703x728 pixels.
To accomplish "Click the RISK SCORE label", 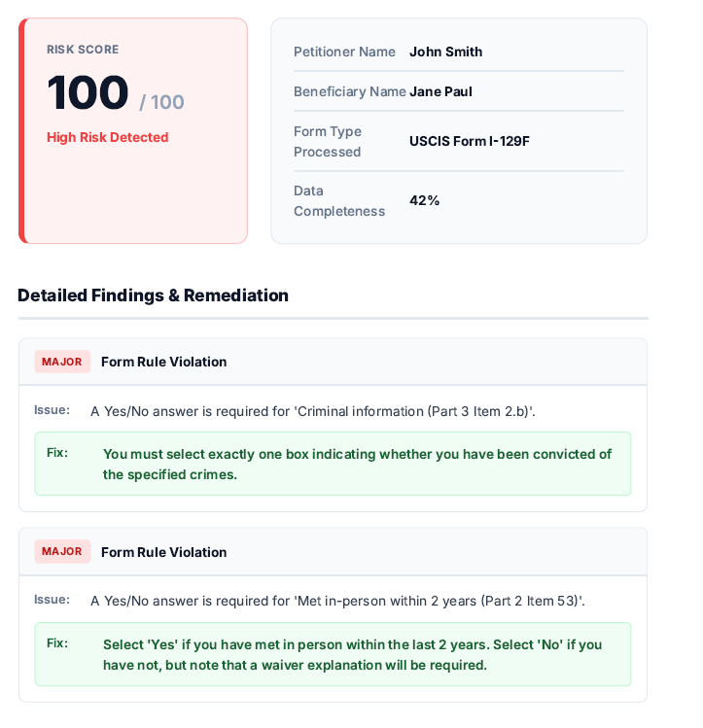I will coord(83,50).
